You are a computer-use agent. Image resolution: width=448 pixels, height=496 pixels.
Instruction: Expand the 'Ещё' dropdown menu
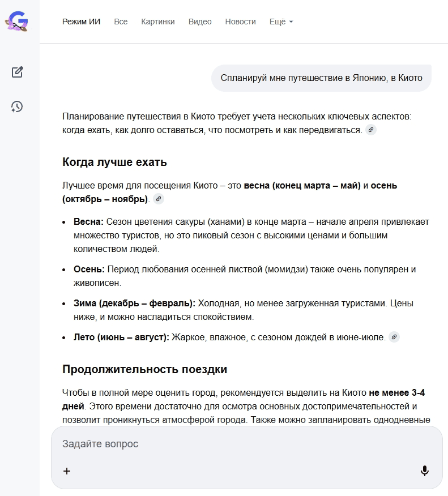[x=281, y=22]
